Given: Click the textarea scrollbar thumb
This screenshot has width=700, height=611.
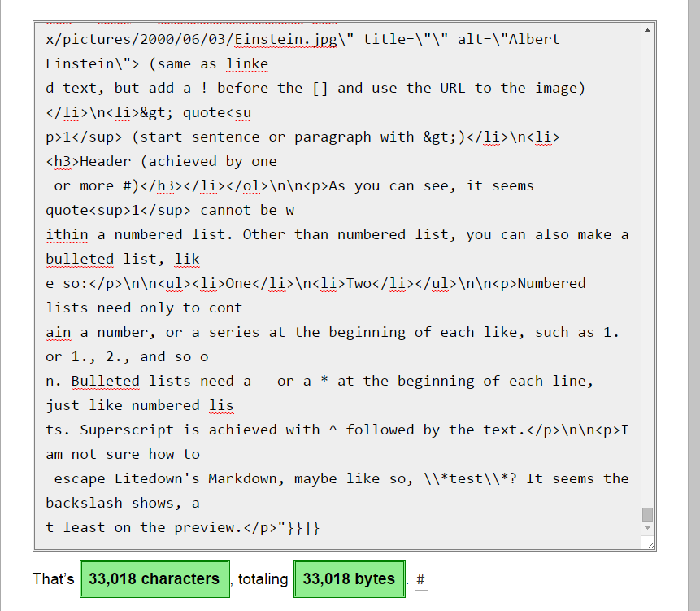Looking at the screenshot, I should pyautogui.click(x=647, y=514).
